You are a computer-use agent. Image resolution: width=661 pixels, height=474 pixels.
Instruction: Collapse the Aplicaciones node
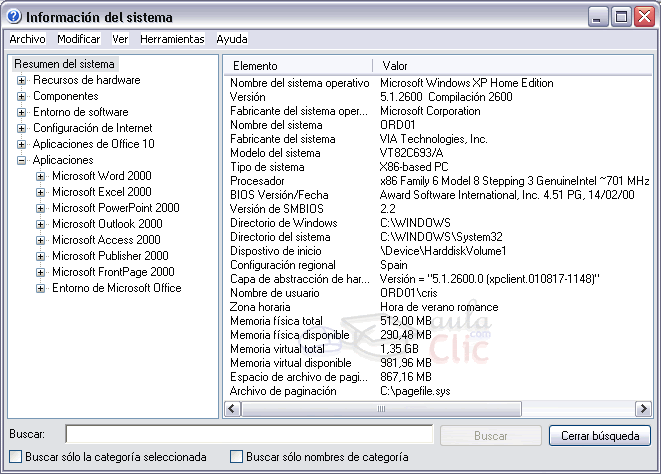tap(21, 160)
